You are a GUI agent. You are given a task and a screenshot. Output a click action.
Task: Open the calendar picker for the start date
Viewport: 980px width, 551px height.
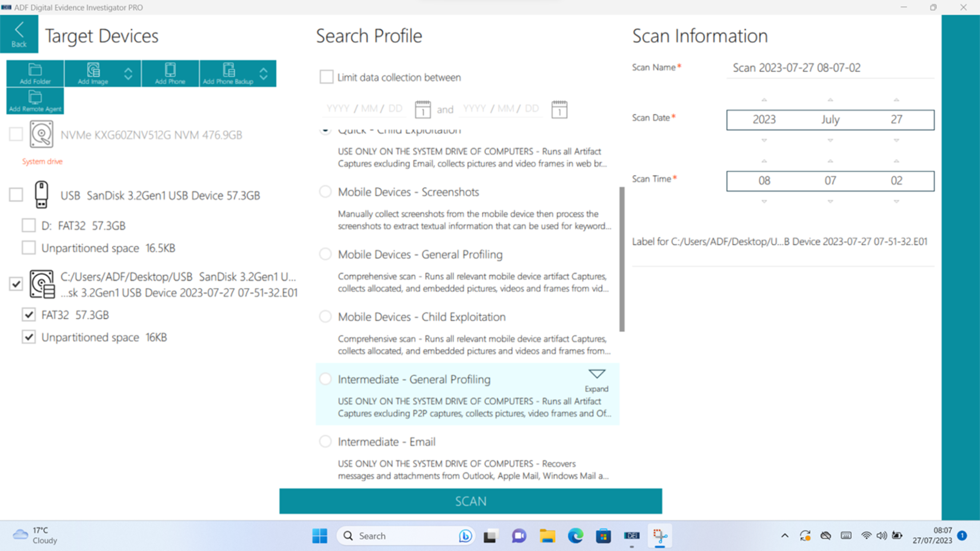(x=423, y=109)
